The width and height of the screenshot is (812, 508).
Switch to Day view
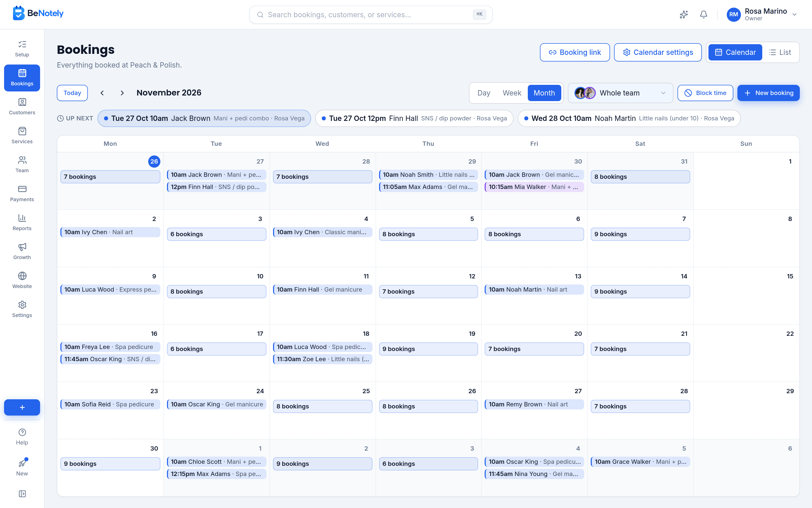[x=483, y=93]
